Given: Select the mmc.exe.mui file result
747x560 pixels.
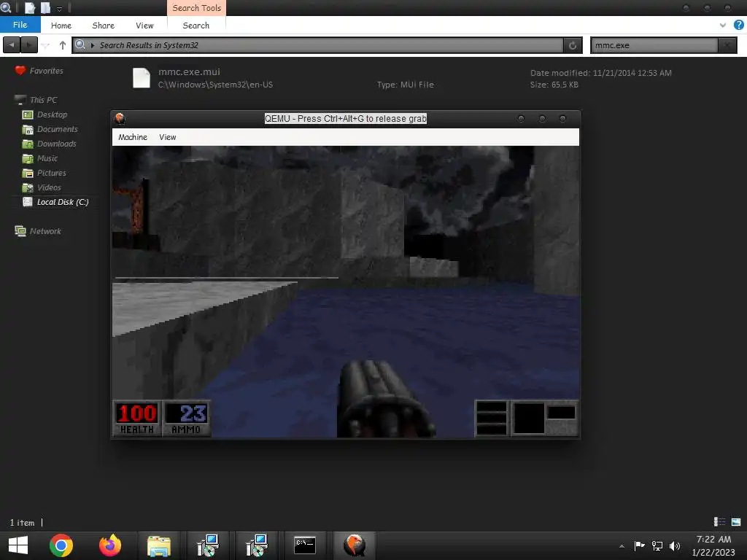Looking at the screenshot, I should [x=403, y=78].
